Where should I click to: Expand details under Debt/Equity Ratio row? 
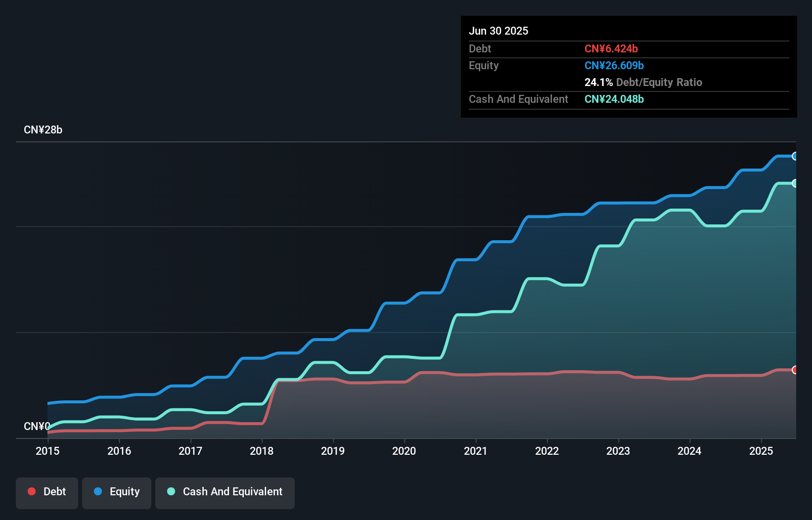643,83
